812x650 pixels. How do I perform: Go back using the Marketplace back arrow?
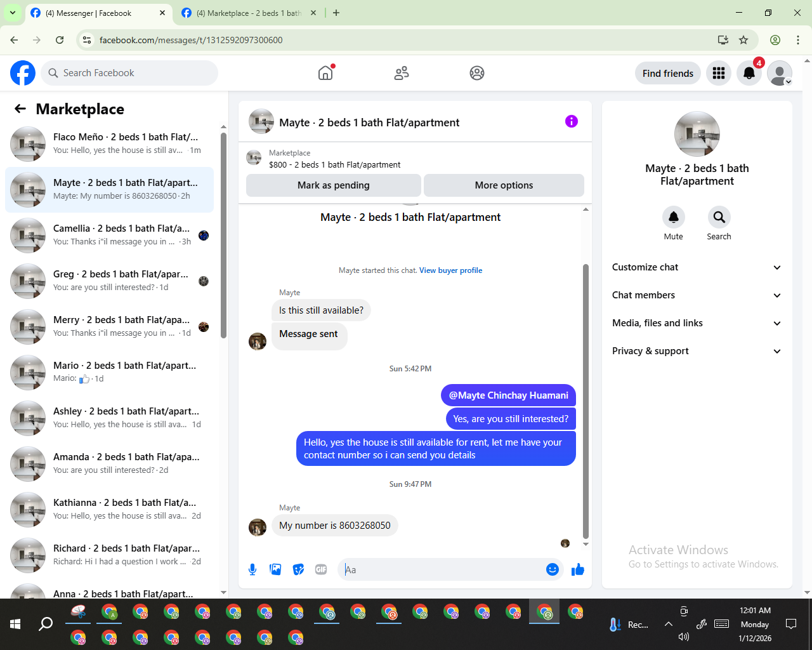(x=20, y=109)
